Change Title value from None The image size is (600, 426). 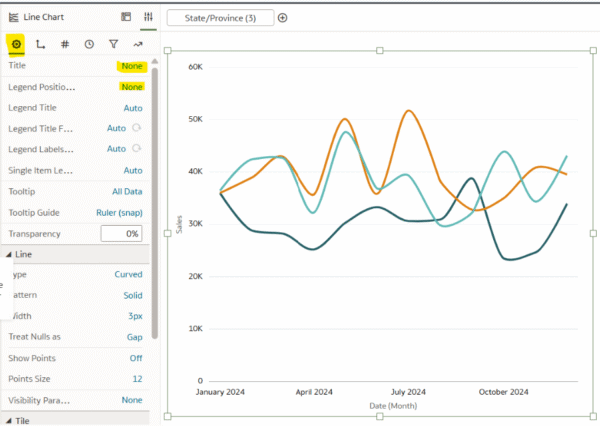click(132, 66)
